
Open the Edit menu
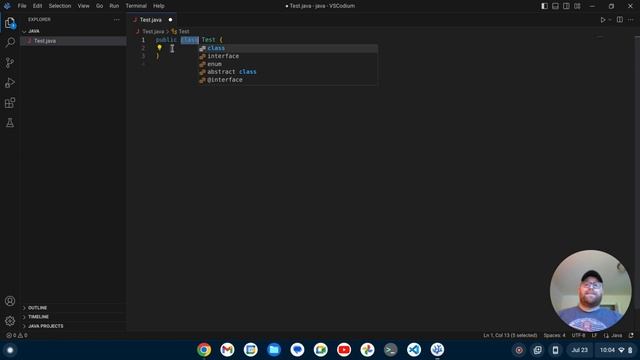click(x=38, y=6)
